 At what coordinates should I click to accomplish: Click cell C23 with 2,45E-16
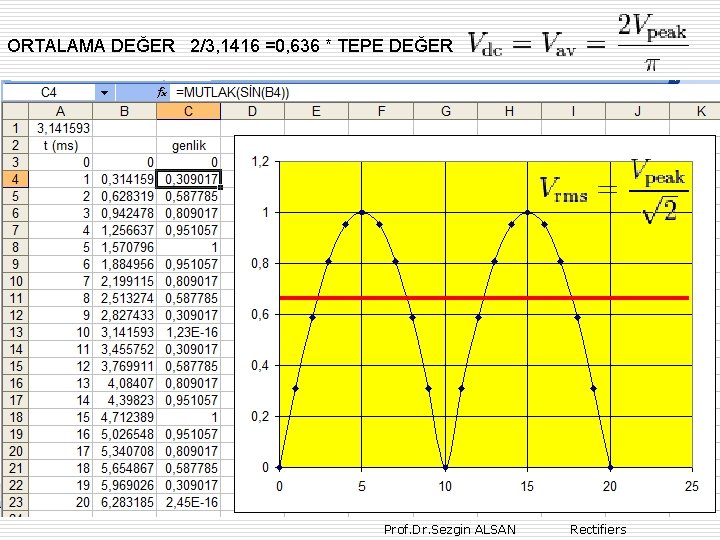[188, 502]
